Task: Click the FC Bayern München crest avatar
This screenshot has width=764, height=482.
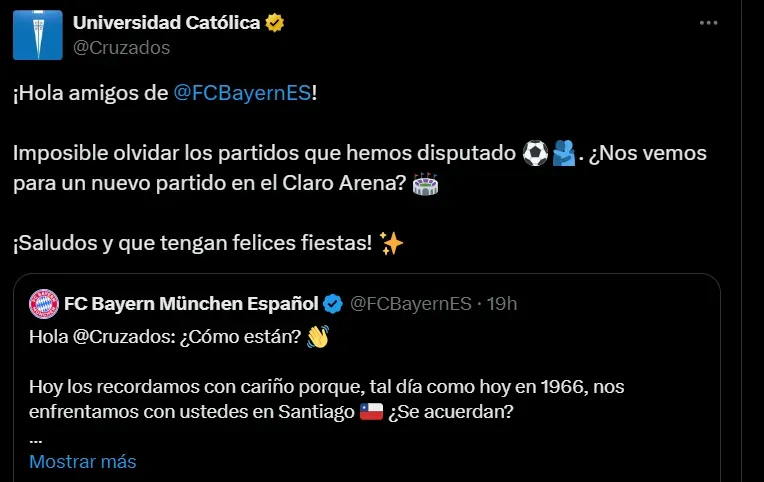Action: pos(44,304)
